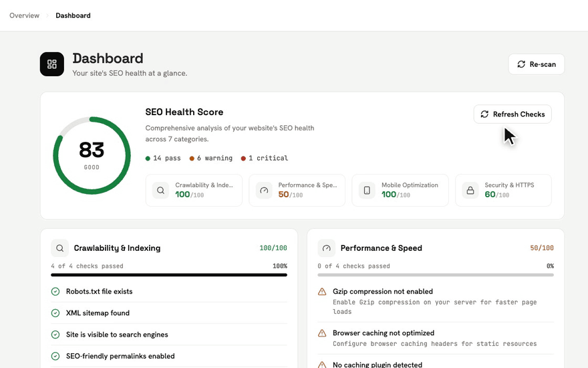The height and width of the screenshot is (368, 588).
Task: Click the Dashboard grid icon in the header
Action: (52, 64)
